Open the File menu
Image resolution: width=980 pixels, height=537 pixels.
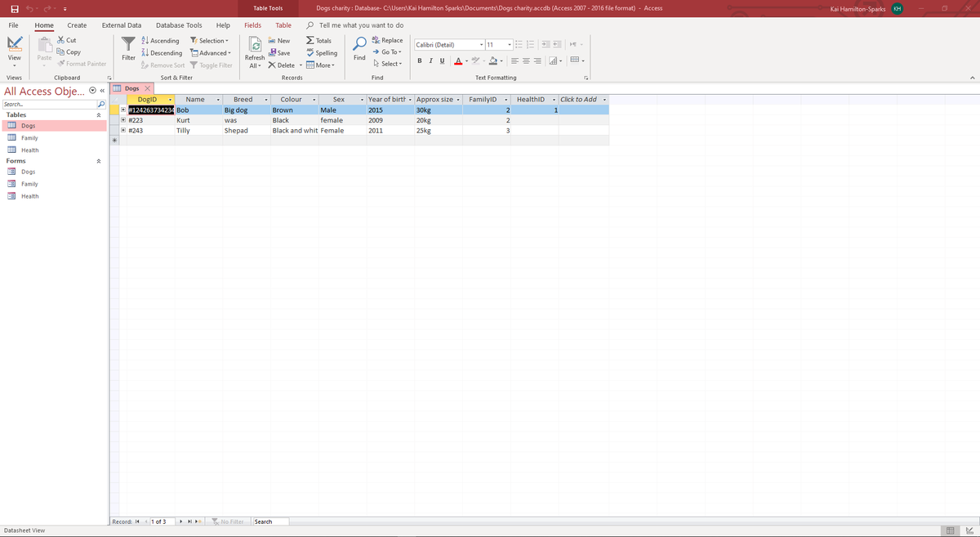click(15, 25)
